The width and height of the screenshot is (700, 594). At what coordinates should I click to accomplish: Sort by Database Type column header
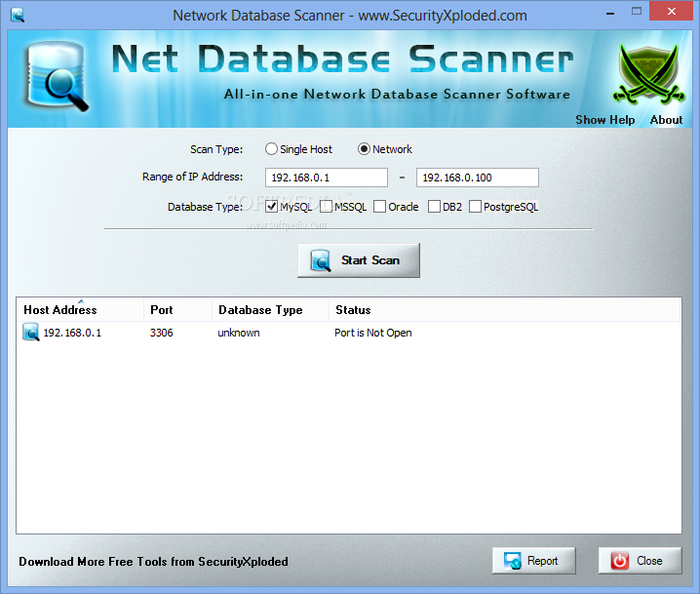[x=270, y=310]
